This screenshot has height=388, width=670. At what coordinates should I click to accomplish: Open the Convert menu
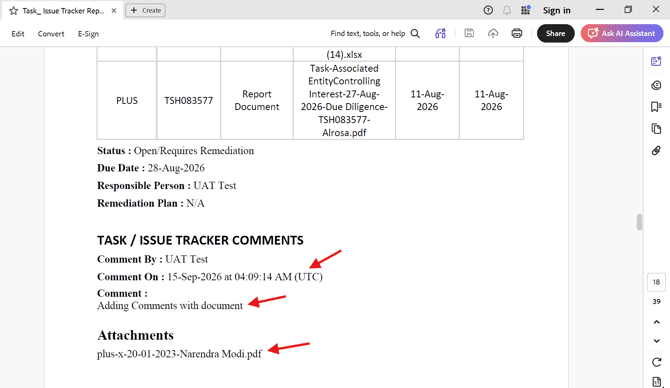[51, 34]
